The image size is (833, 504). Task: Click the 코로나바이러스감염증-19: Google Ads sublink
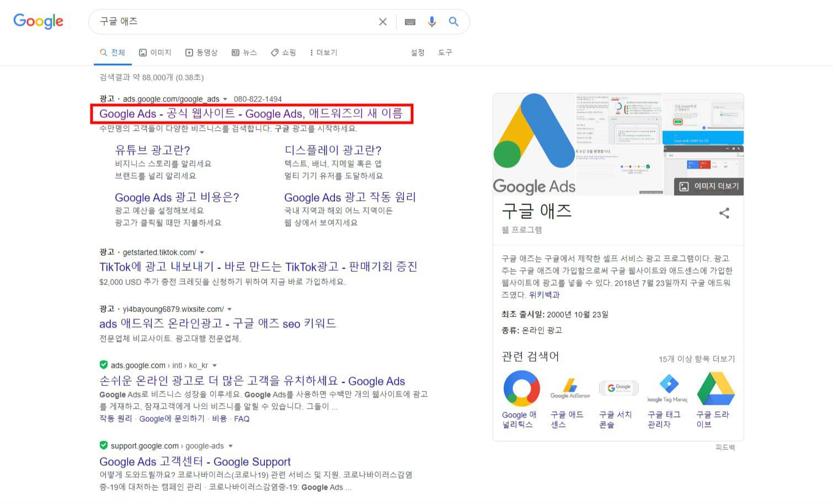(x=280, y=487)
